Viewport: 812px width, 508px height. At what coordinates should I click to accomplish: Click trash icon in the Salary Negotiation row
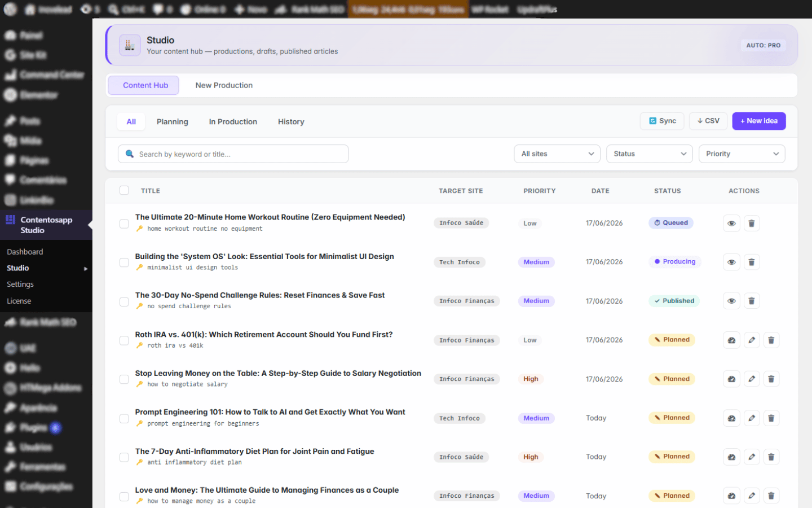point(771,379)
